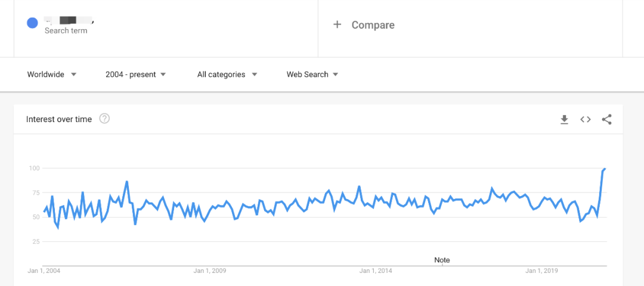Click the plus icon beside Compare
This screenshot has width=644, height=286.
click(x=337, y=24)
